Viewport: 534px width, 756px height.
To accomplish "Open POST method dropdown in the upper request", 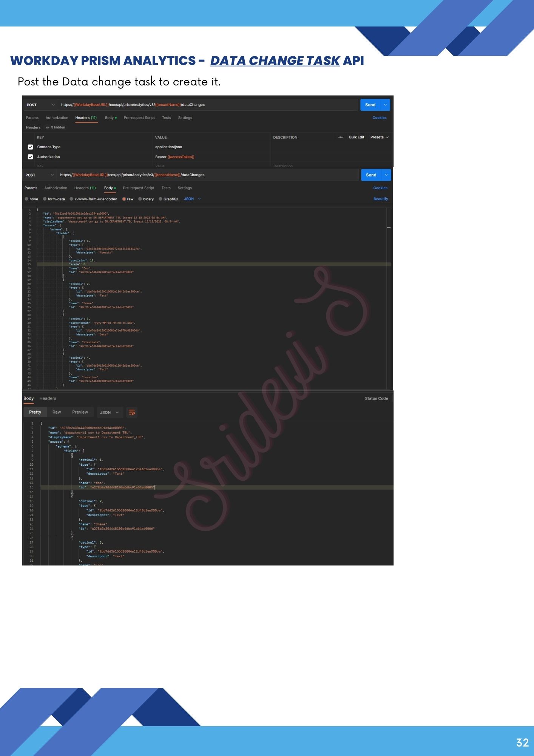I will click(x=41, y=105).
